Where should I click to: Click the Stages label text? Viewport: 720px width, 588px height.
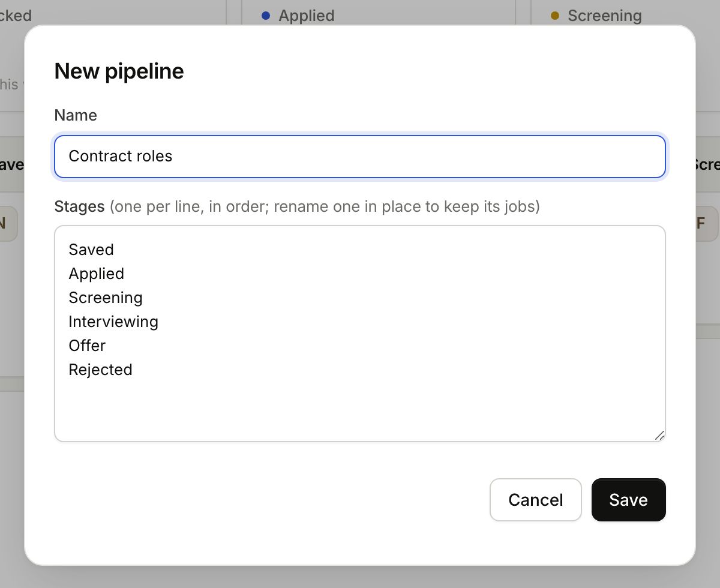(x=79, y=206)
